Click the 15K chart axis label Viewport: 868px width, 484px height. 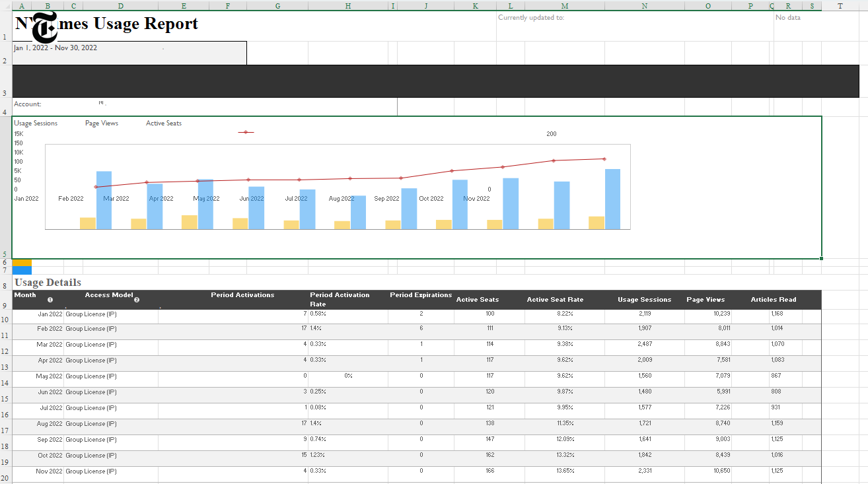18,134
